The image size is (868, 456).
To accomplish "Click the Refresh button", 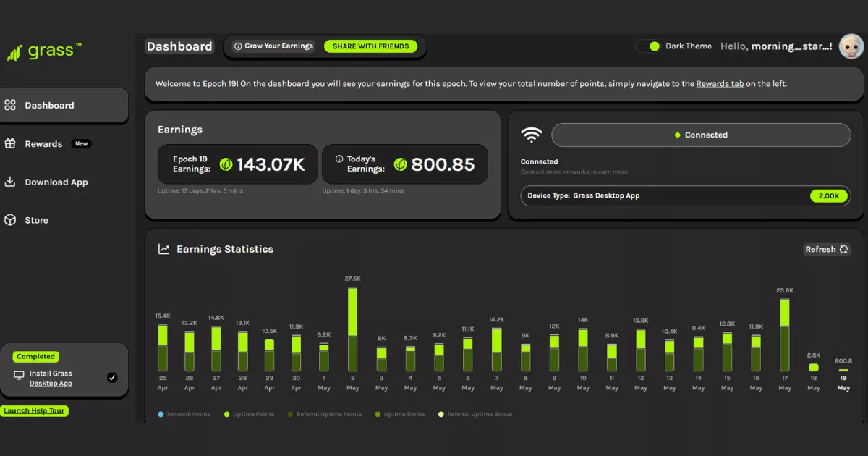I will [827, 249].
